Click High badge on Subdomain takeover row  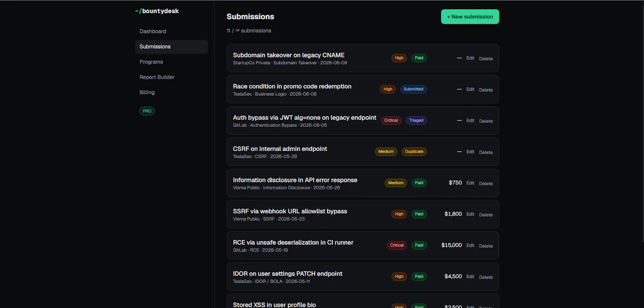(x=399, y=58)
